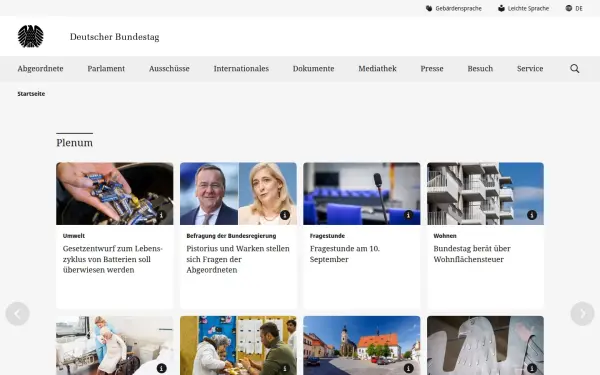This screenshot has width=600, height=375.
Task: Switch to Leichte Sprache version
Action: tap(528, 8)
